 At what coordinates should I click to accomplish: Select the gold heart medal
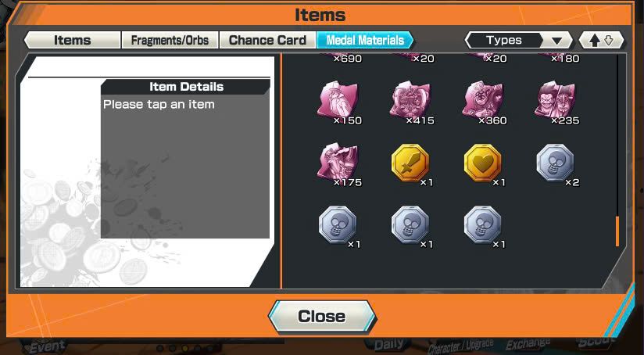pos(482,163)
